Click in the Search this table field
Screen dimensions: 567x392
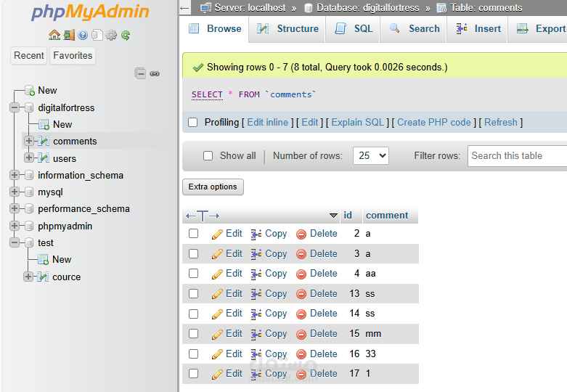(x=517, y=156)
